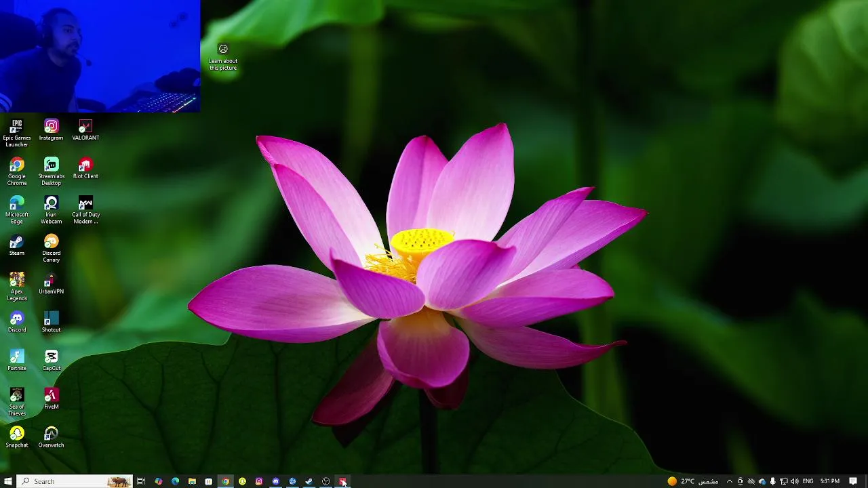Open Streamlabs Desktop shortcut
868x488 pixels.
(x=51, y=171)
